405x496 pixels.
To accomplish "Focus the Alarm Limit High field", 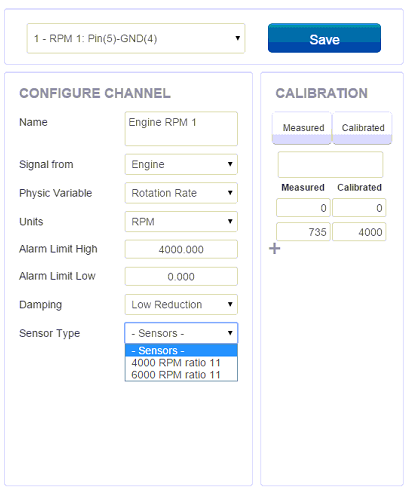I will coord(181,249).
